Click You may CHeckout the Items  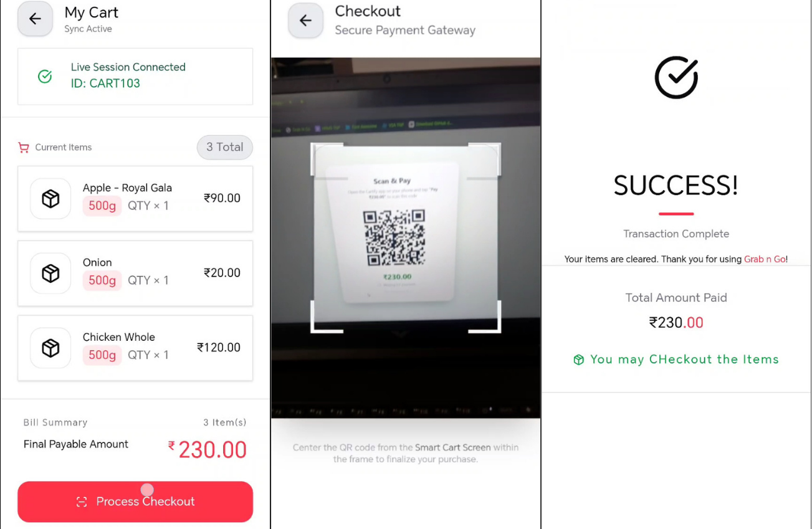[x=684, y=360]
